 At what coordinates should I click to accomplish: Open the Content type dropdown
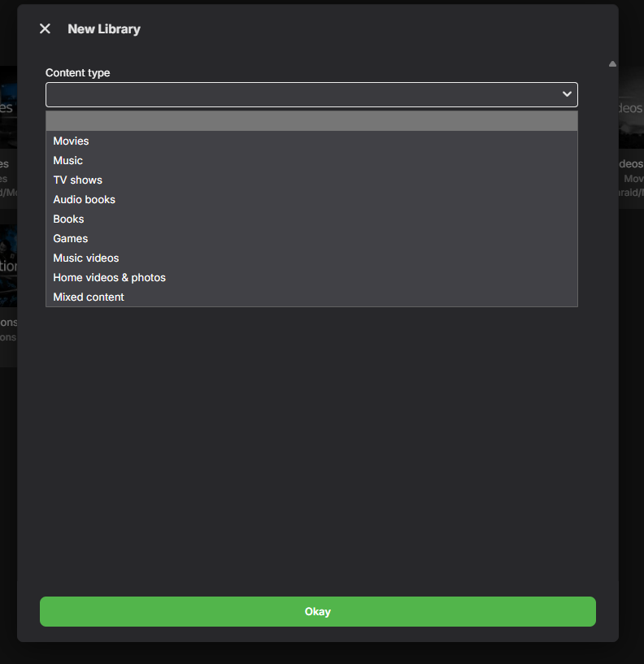[311, 94]
